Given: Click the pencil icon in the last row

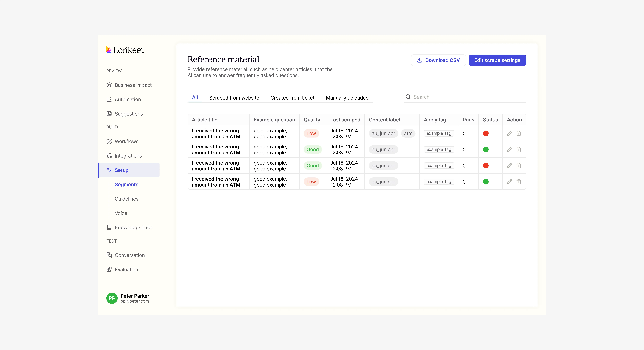Looking at the screenshot, I should pyautogui.click(x=510, y=182).
